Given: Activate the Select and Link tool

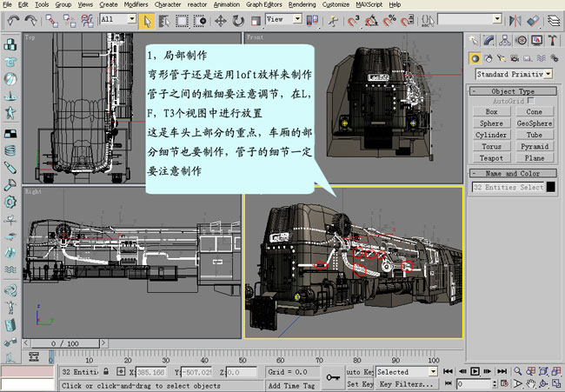Looking at the screenshot, I should pyautogui.click(x=52, y=21).
